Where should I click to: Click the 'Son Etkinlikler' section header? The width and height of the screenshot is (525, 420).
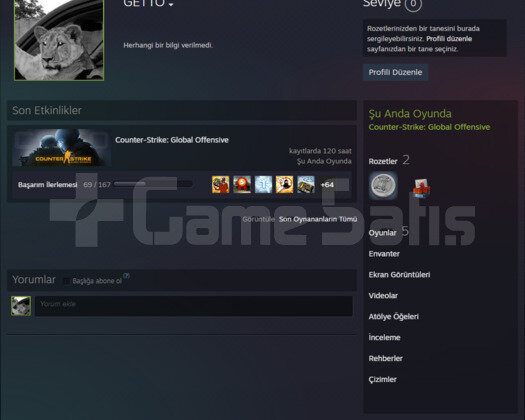coord(47,111)
